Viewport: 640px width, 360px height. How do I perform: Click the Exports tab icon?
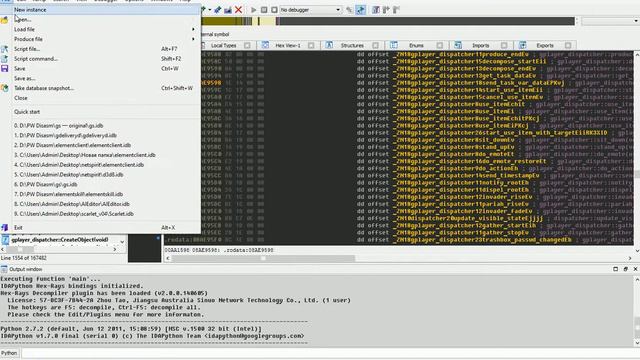[x=522, y=45]
